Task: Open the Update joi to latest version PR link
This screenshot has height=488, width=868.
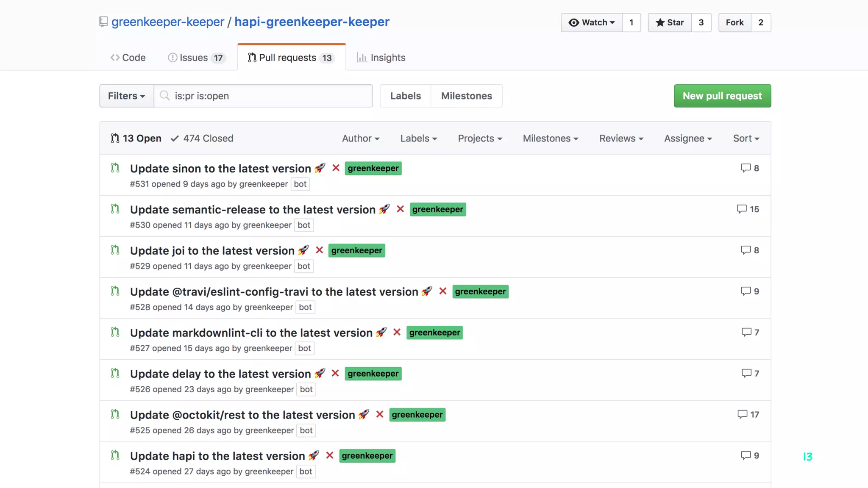Action: [x=212, y=250]
